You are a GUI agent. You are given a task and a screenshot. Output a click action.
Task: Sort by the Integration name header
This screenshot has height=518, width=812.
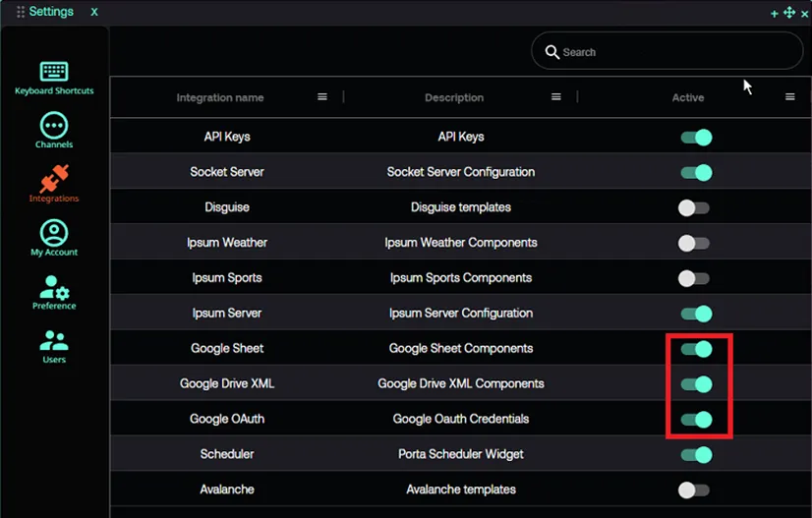point(220,97)
